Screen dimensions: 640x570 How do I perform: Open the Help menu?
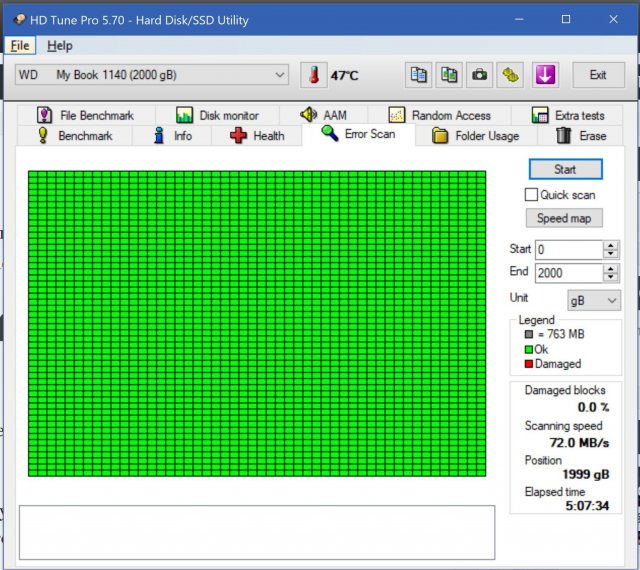point(60,46)
